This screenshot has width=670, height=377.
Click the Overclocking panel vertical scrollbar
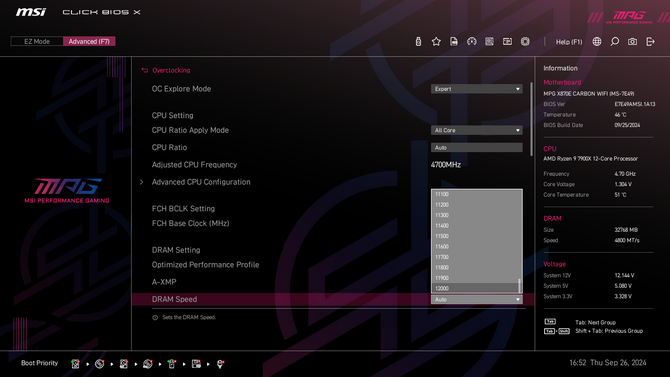(532, 119)
